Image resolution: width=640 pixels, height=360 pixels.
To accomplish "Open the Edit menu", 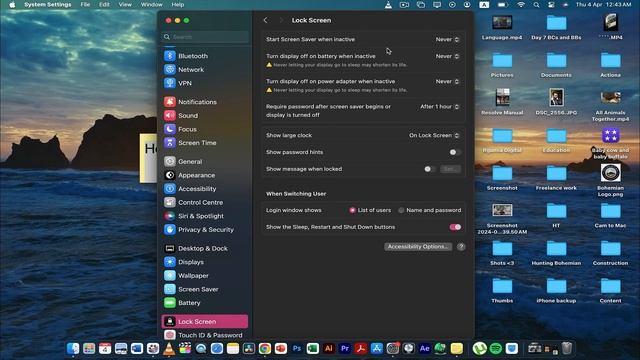I will [104, 4].
